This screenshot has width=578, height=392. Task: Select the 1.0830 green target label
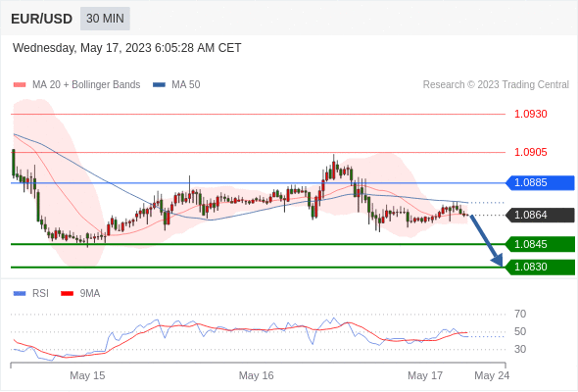click(541, 267)
